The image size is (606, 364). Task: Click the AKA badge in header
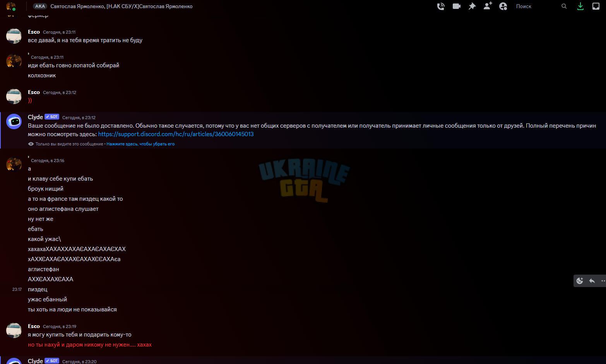point(40,6)
